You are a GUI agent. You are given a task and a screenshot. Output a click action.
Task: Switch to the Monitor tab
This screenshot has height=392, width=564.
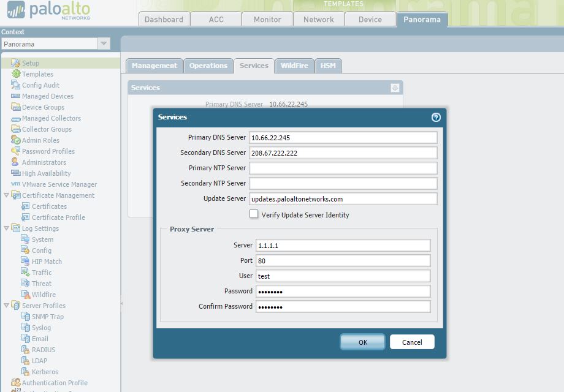tap(267, 19)
